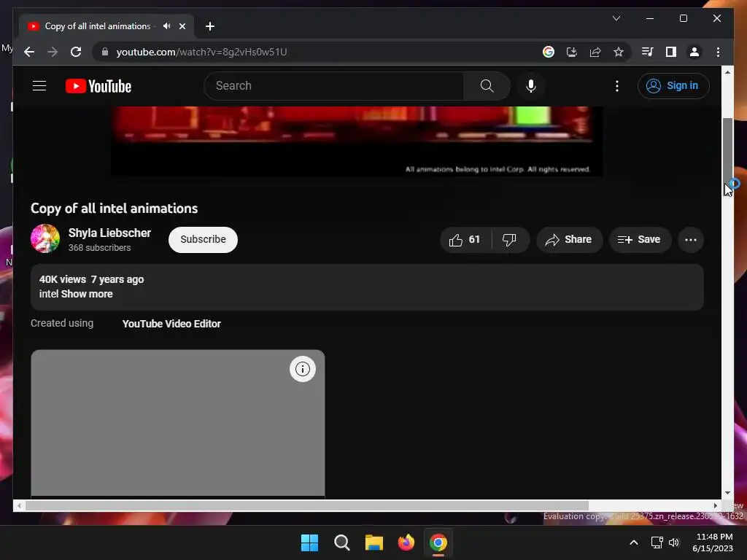Click the address bar URL
The image size is (747, 560).
(x=201, y=52)
